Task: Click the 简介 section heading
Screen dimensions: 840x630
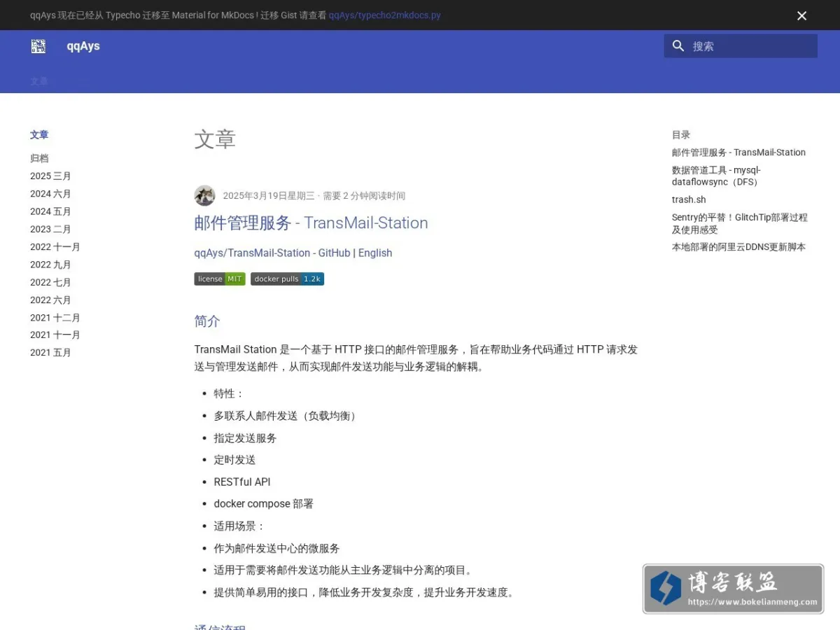Action: (x=207, y=321)
